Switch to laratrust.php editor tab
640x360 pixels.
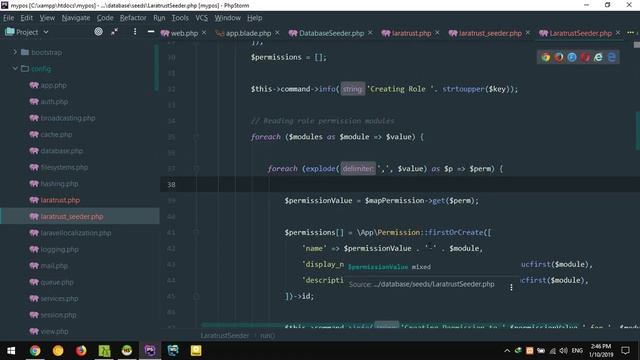tap(407, 33)
